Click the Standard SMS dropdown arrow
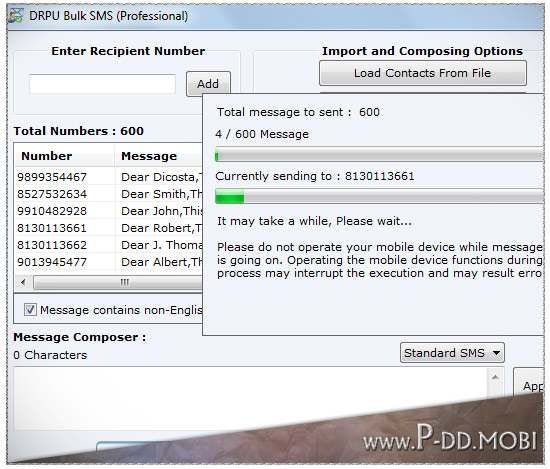 click(496, 353)
